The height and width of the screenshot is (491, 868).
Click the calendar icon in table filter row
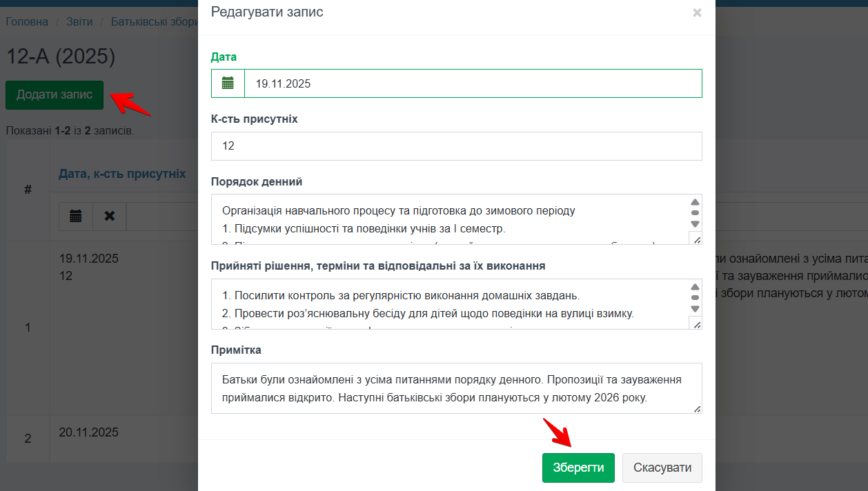pyautogui.click(x=76, y=216)
